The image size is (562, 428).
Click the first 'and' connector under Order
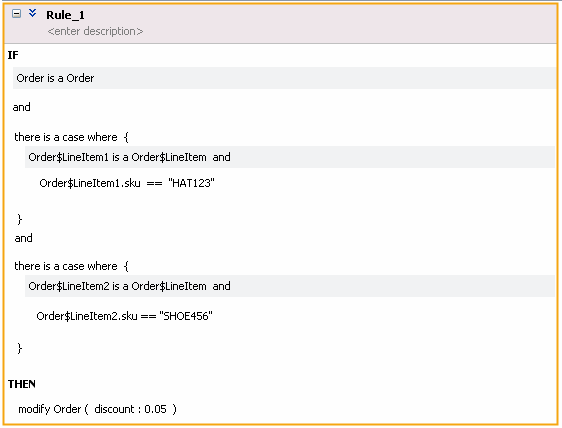pos(22,107)
